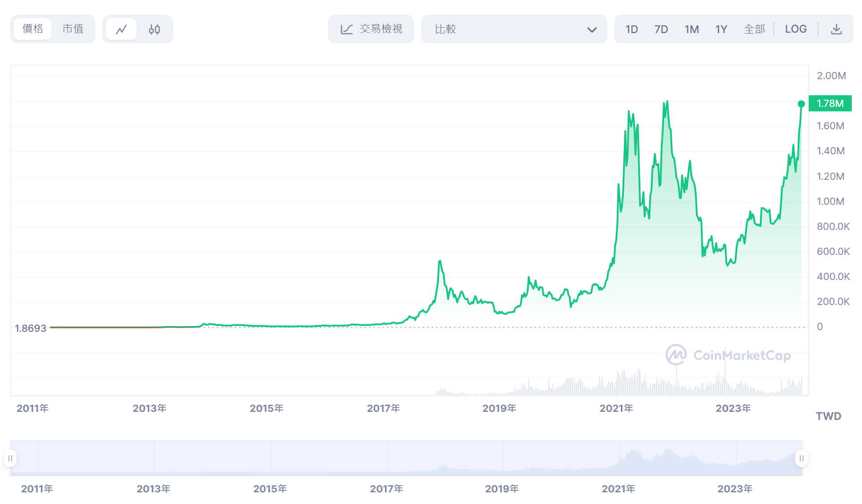Select the 1D time range tab
This screenshot has height=504, width=862.
632,30
